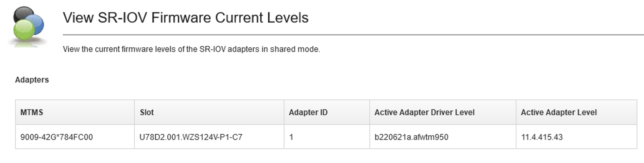Select slot cell U78D2.001.WZS124V-P1-C7
Viewport: 644px width, 163px height.
(191, 137)
